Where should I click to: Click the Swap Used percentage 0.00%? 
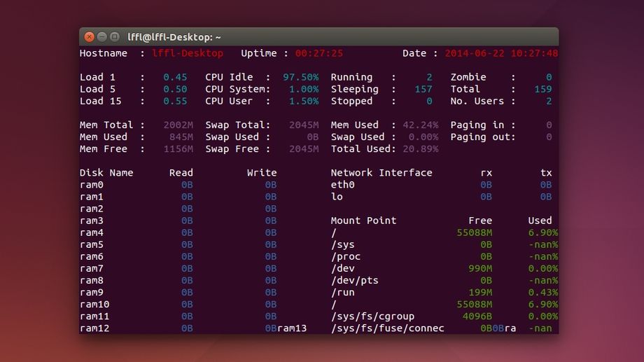tap(423, 137)
